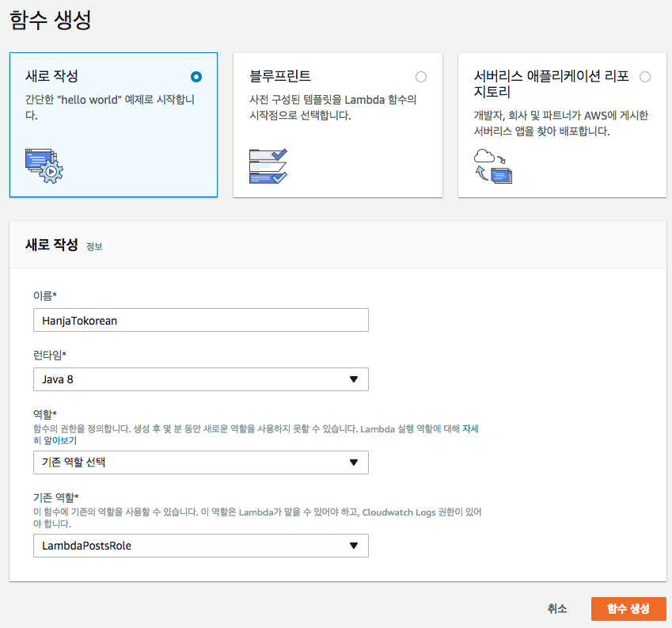
Task: Click the 함수 생성 page heading
Action: coord(50,20)
